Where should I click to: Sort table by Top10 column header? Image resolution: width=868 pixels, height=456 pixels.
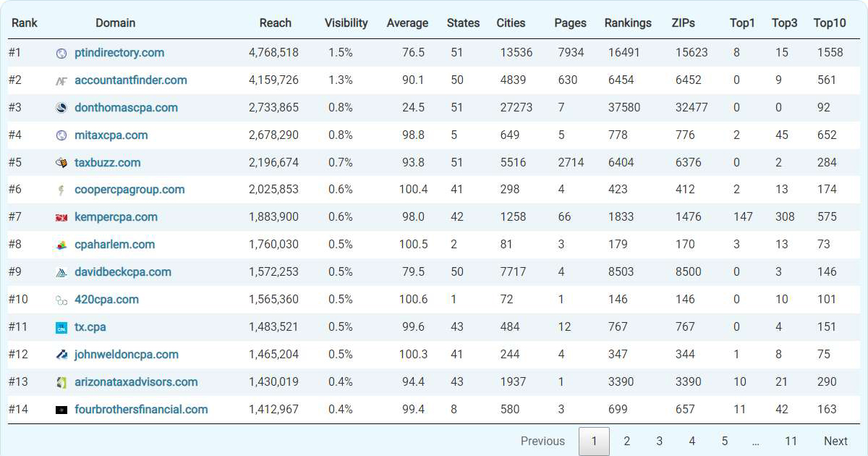(830, 23)
